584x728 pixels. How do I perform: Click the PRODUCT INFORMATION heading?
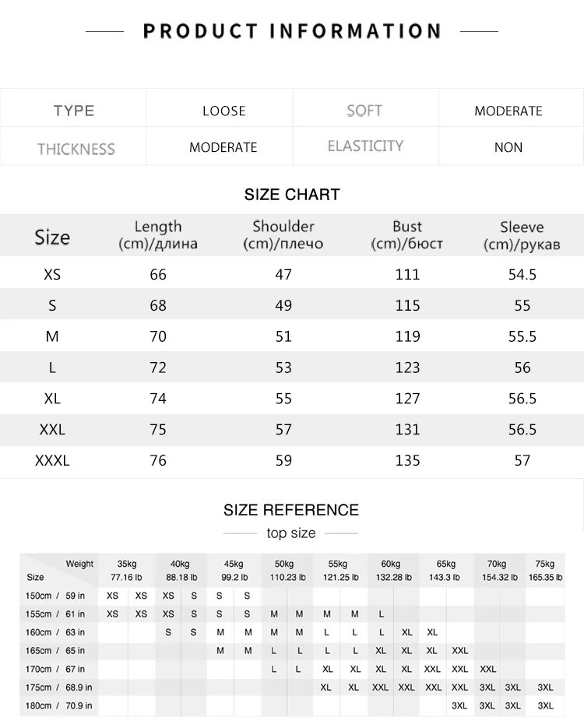(x=292, y=31)
